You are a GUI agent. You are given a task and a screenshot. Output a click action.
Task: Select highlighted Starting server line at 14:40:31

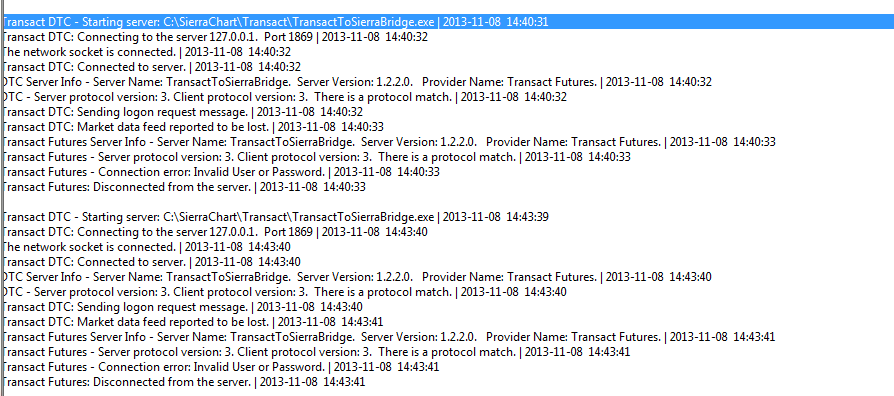pyautogui.click(x=447, y=22)
